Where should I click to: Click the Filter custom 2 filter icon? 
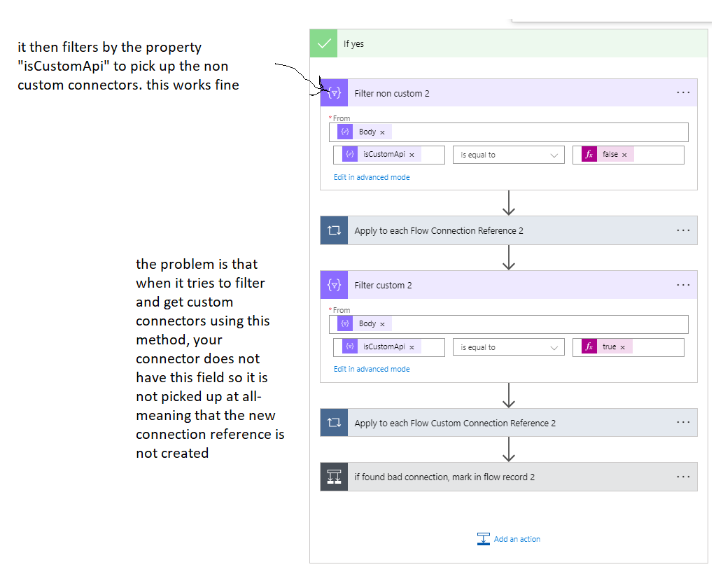pos(334,284)
